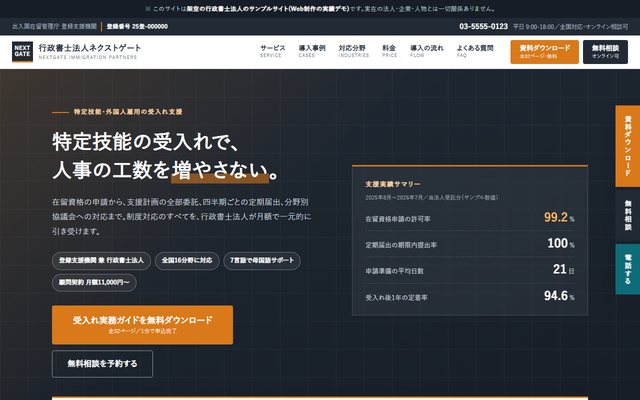Select the 100% 期限内提出率 value
640x400 pixels.
pyautogui.click(x=561, y=243)
